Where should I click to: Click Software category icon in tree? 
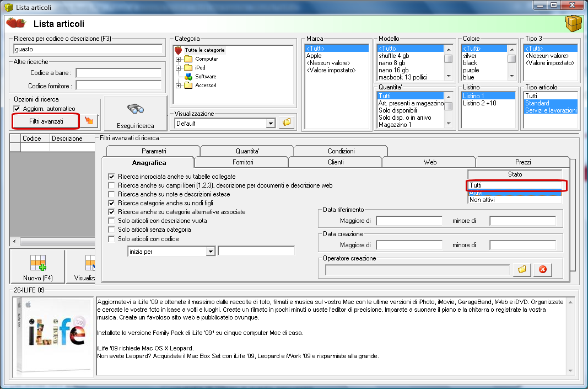[188, 77]
